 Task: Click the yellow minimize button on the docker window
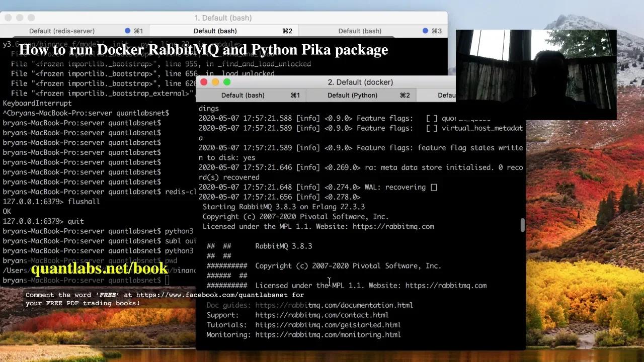215,82
